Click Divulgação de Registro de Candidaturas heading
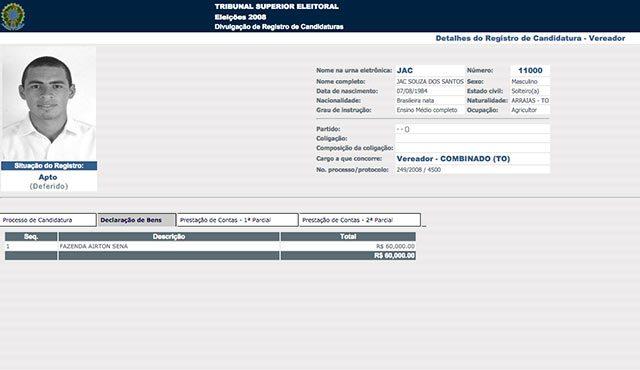Screen dimensions: 640x370 click(279, 27)
